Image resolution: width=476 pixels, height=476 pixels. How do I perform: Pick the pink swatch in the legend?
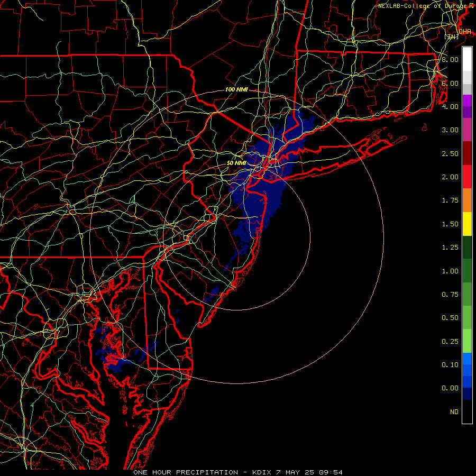467,130
